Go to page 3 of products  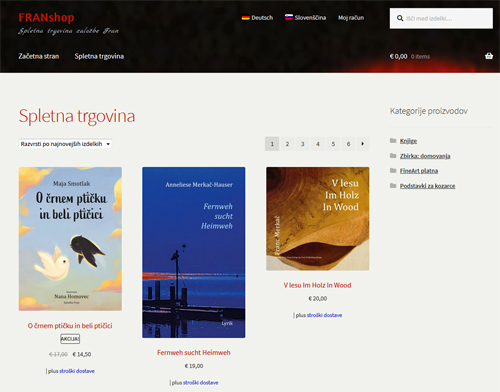[302, 144]
